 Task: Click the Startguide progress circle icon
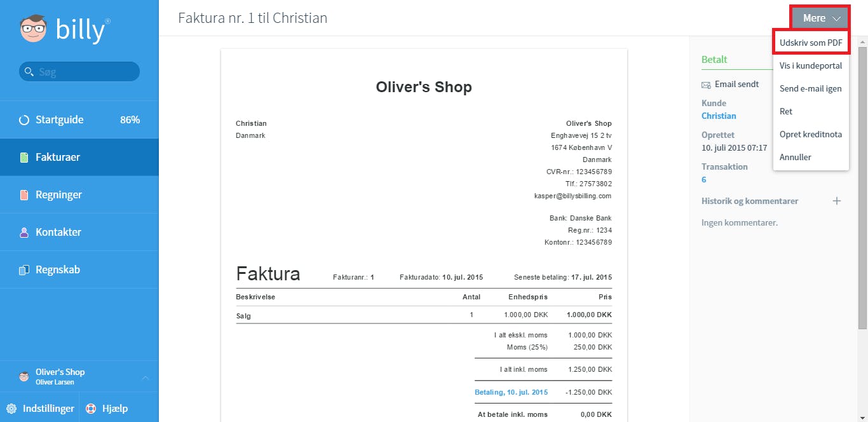tap(24, 119)
